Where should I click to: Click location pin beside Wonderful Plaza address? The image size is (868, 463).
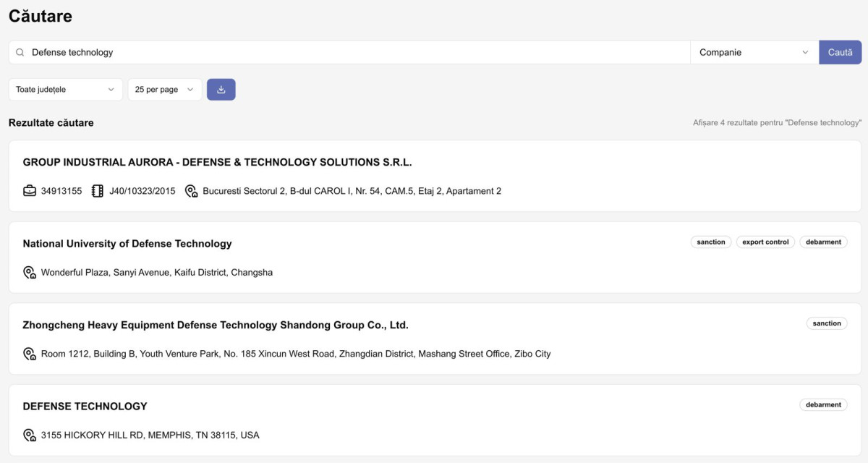coord(30,273)
